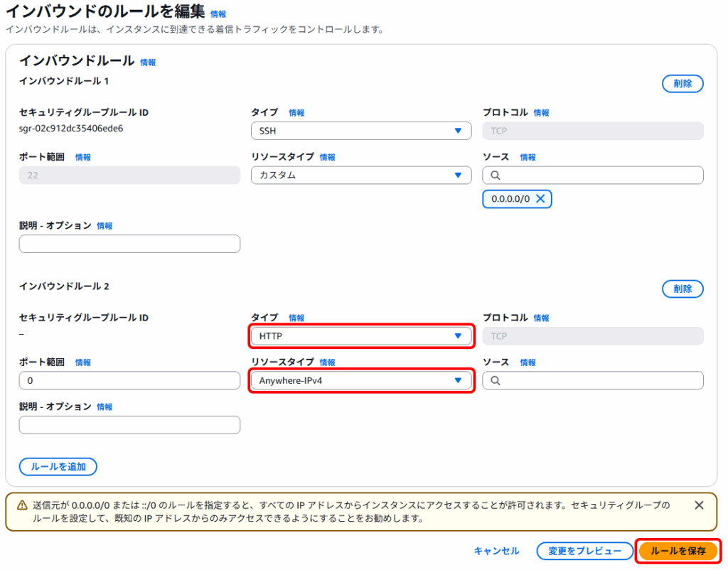This screenshot has height=570, width=728.
Task: Focus the rule 2 port range field
Action: coord(129,381)
